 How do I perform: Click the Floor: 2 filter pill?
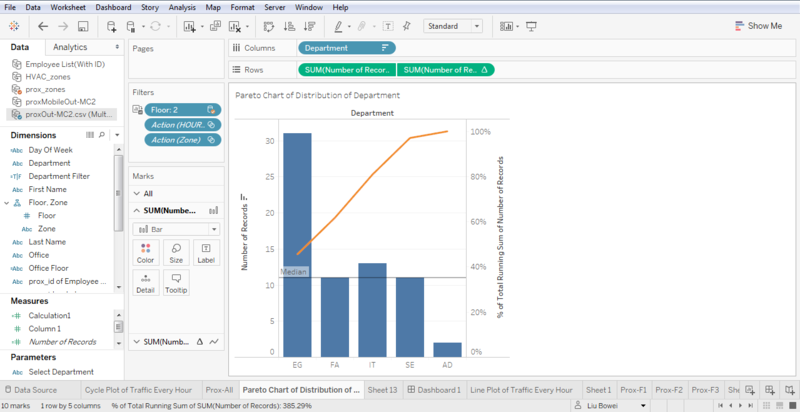click(183, 109)
